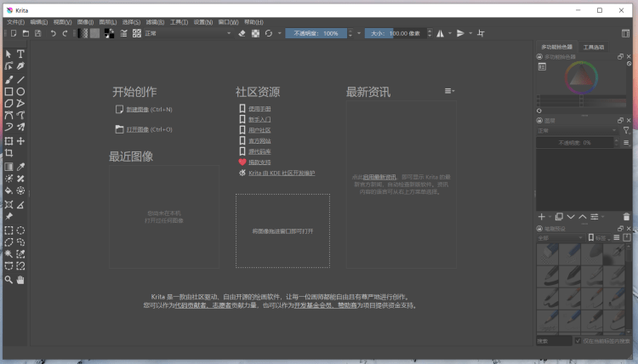Select the Line tool
This screenshot has height=364, width=638.
pos(20,80)
